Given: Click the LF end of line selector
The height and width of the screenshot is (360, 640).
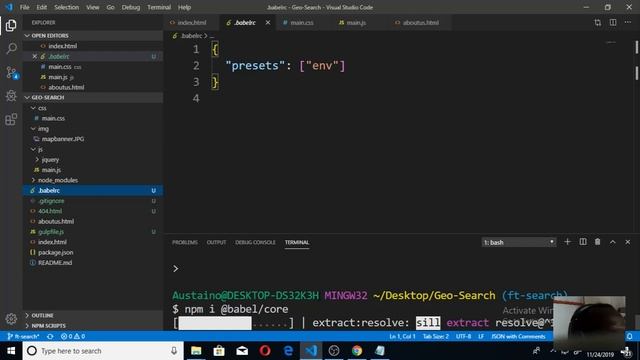Looking at the screenshot, I should pyautogui.click(x=481, y=336).
